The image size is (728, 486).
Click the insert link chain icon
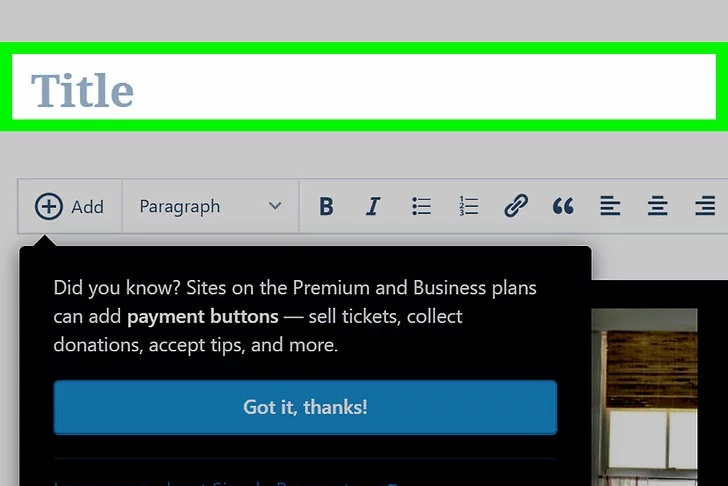pos(515,207)
